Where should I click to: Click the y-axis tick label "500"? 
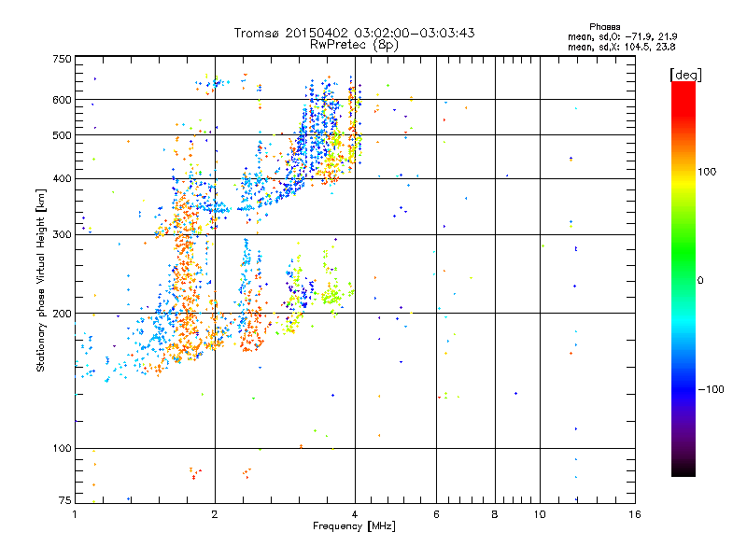click(x=62, y=135)
